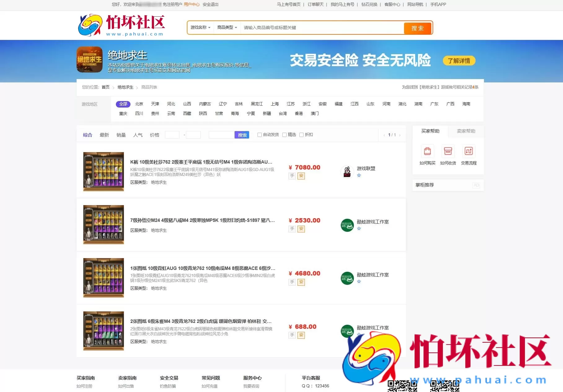Open the 交易流程 route icon
Viewport: 563px width, 392px height.
coord(468,151)
